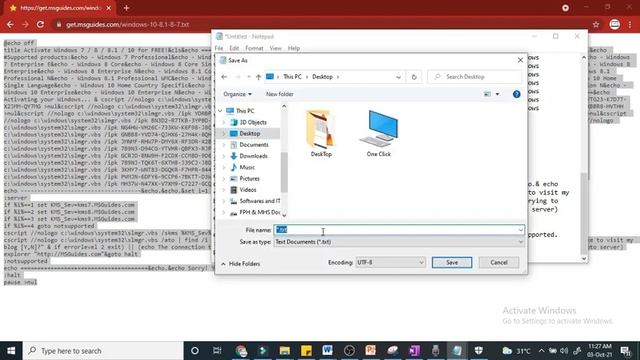Open a new Chrome tab
The height and width of the screenshot is (360, 640).
point(127,8)
